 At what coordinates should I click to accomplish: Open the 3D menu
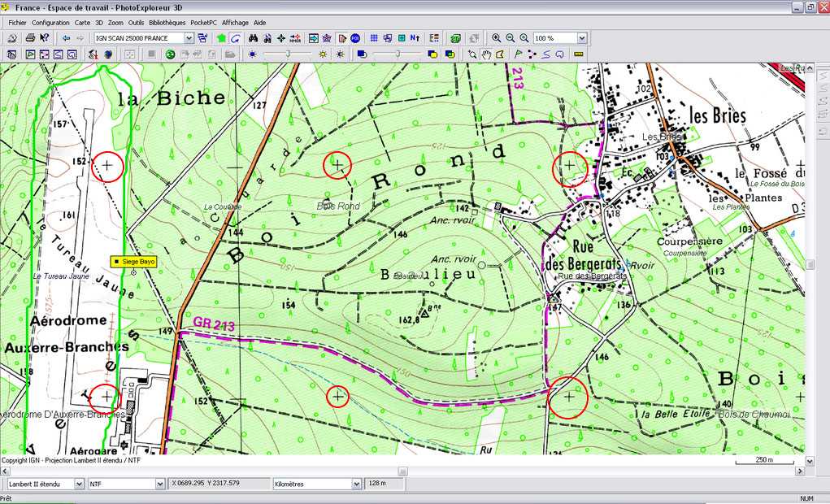[x=99, y=23]
